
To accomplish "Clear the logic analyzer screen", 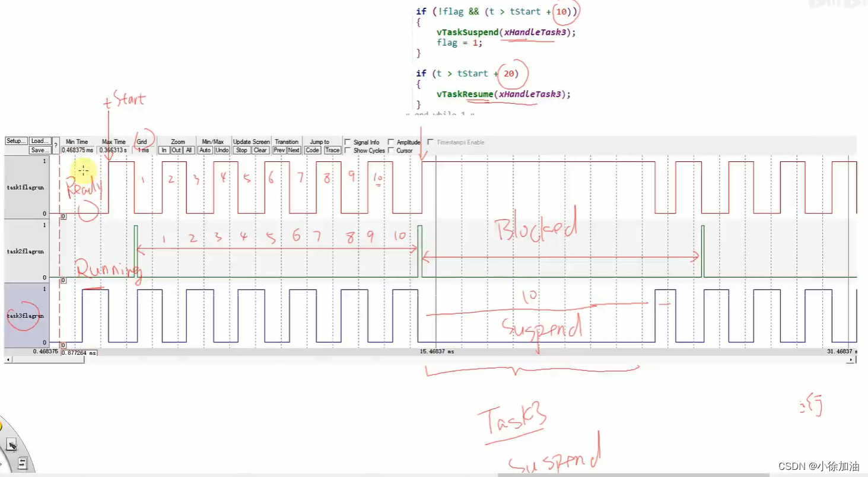I will coord(260,150).
